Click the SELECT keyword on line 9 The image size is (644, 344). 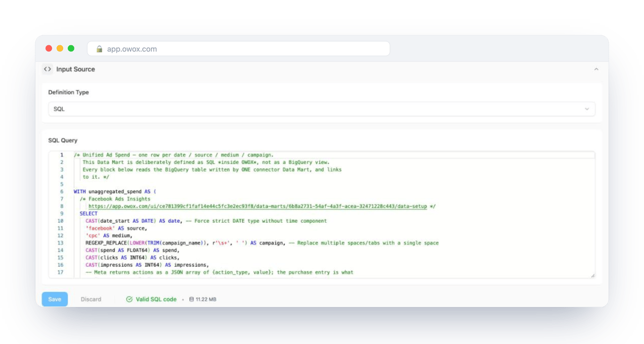coord(89,214)
